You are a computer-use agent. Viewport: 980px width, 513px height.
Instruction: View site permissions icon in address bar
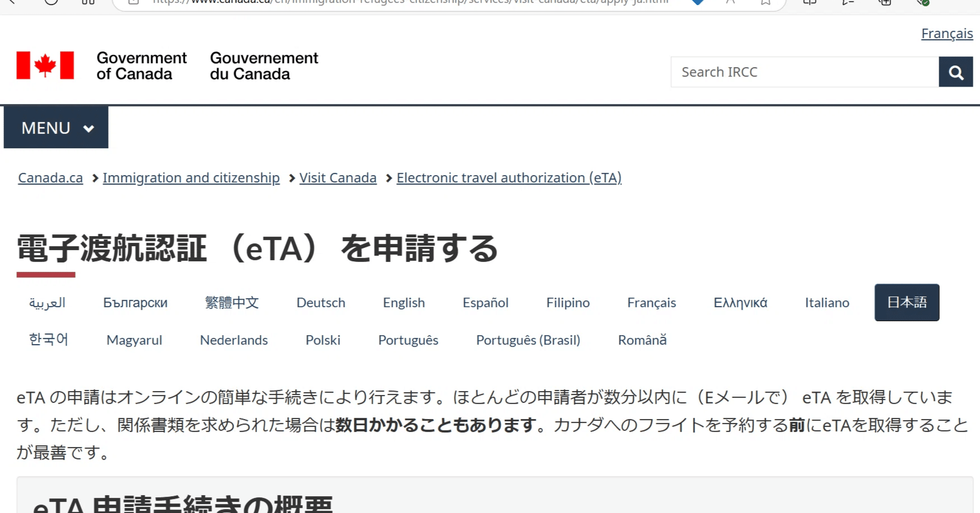133,2
